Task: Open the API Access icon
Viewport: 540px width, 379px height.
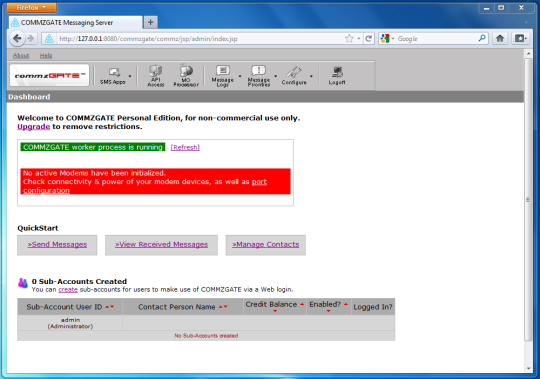Action: click(155, 76)
